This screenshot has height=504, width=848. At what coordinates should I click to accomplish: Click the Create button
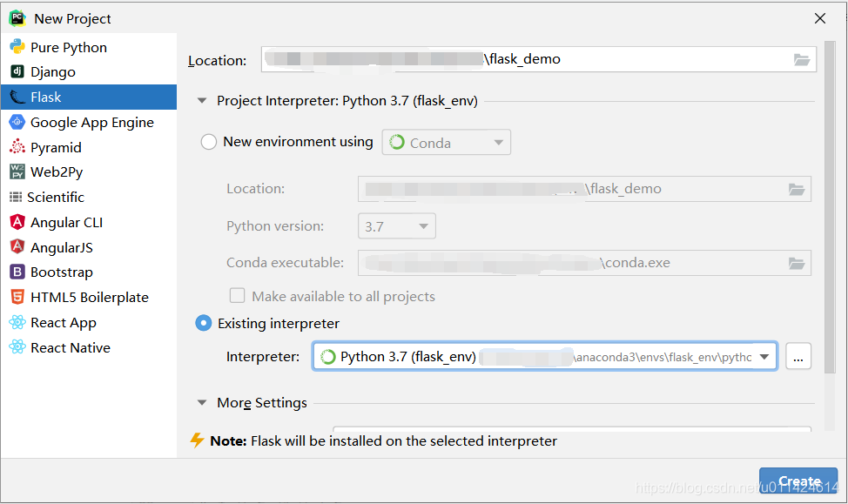pyautogui.click(x=798, y=480)
